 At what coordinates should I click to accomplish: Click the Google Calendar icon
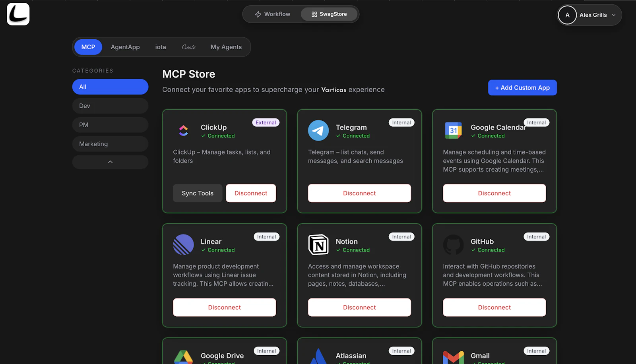453,130
